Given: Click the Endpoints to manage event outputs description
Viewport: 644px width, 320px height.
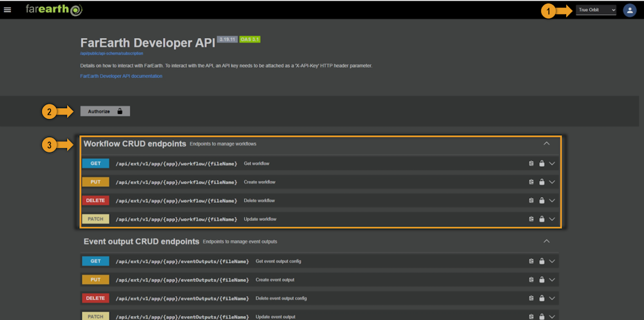Looking at the screenshot, I should point(240,241).
